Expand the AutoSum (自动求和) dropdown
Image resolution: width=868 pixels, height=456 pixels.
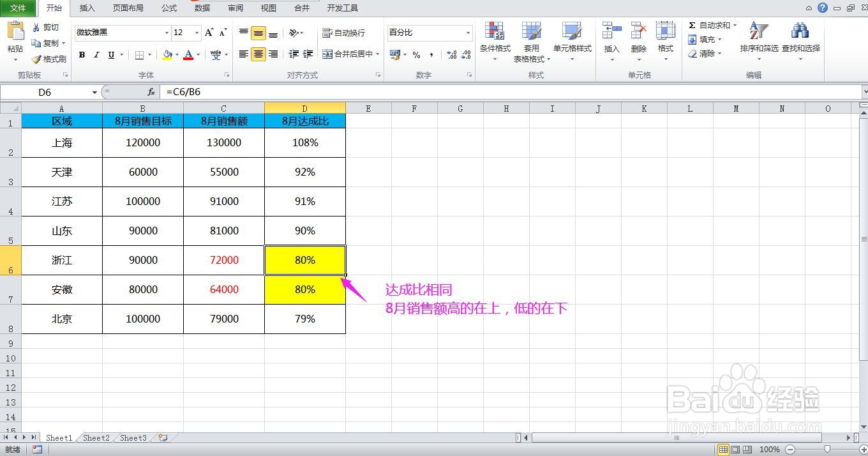click(x=735, y=26)
